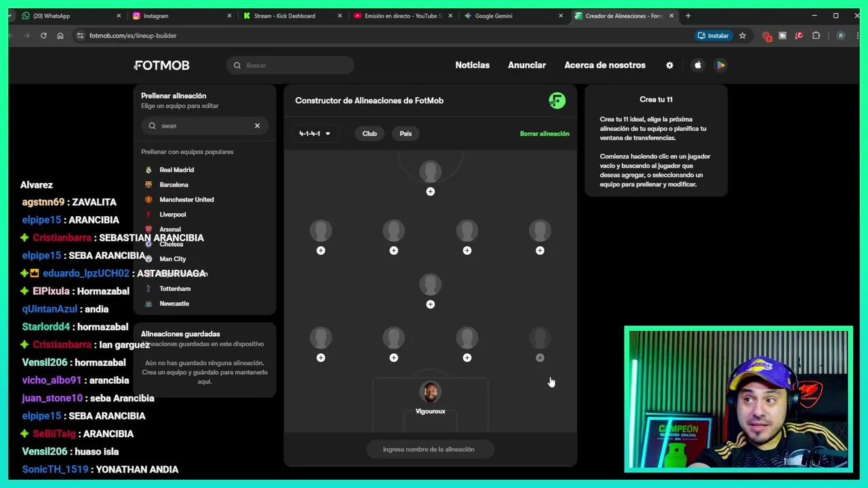Reload the page with browser refresh icon

[x=43, y=35]
